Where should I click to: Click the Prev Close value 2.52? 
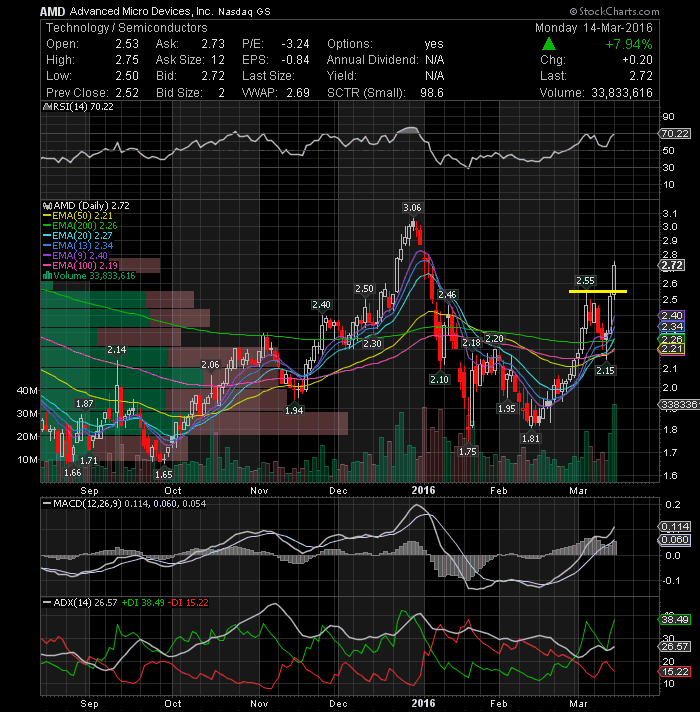click(127, 93)
